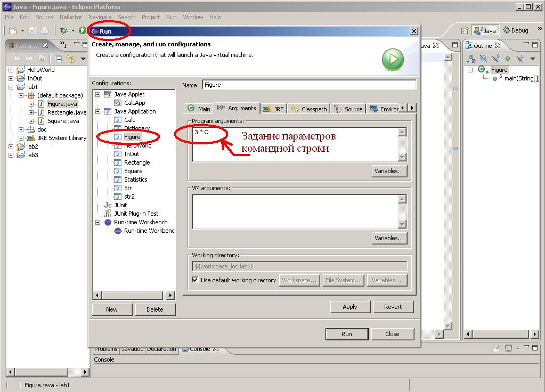Open the Refactor menu

click(71, 17)
